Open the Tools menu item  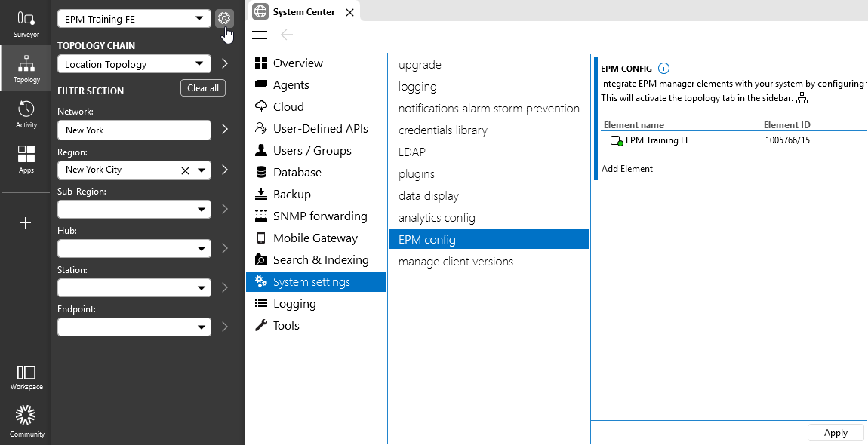point(315,325)
